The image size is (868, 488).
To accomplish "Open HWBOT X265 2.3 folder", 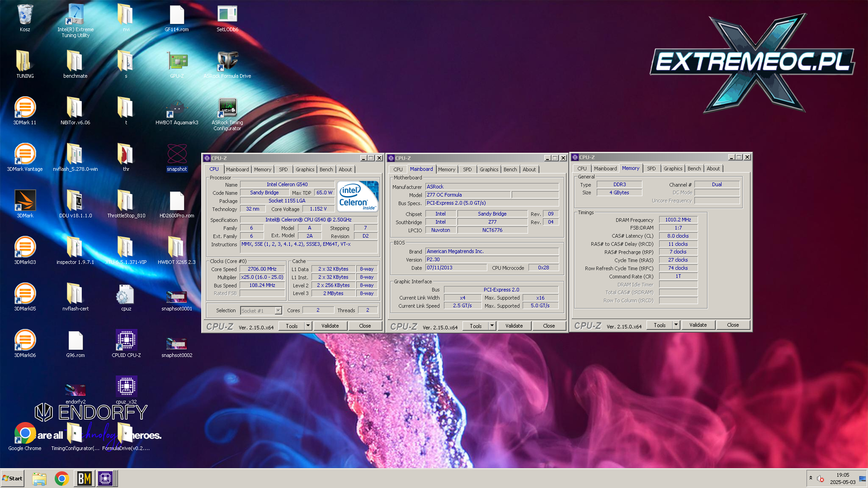I will [x=177, y=251].
